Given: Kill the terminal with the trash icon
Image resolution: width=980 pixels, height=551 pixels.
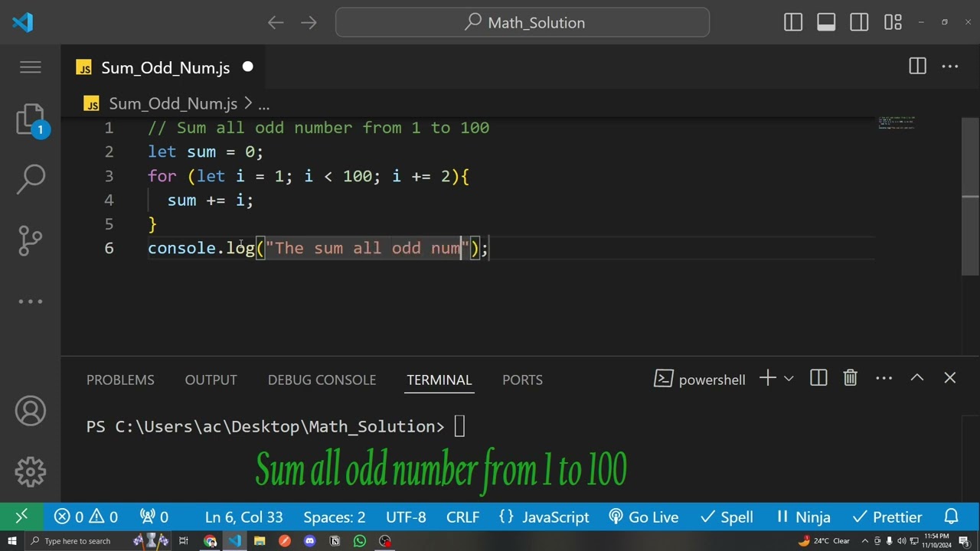Looking at the screenshot, I should (850, 378).
